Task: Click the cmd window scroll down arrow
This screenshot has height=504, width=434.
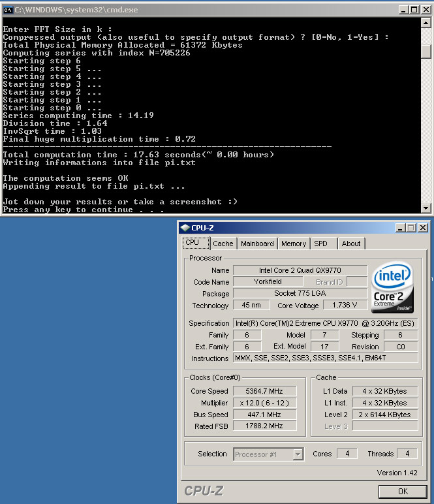Action: (426, 208)
